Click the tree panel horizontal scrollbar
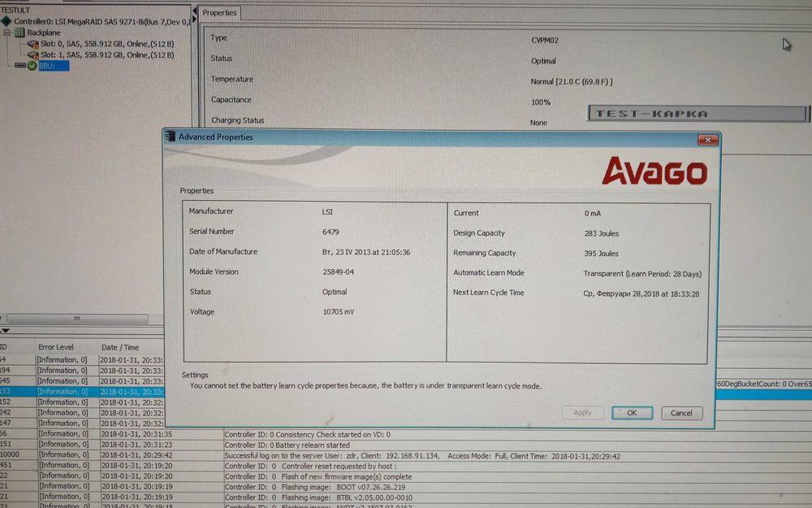 [76, 319]
